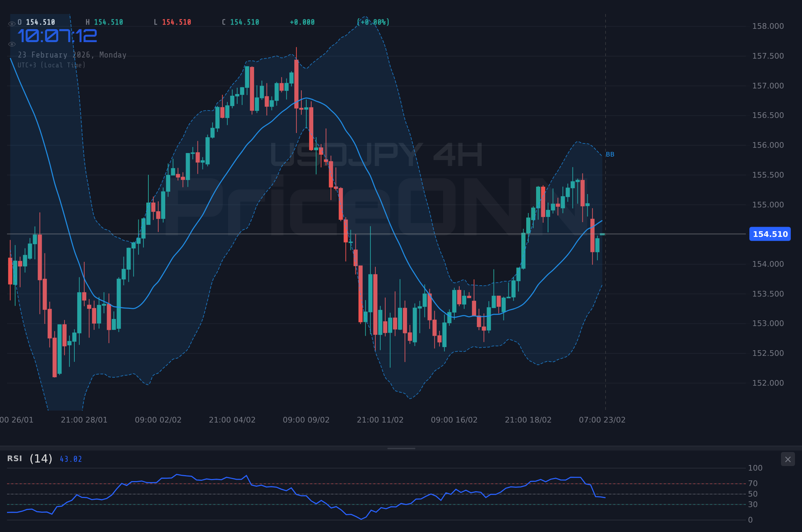
Task: Select the RSI value 43.02 readout
Action: click(x=71, y=459)
